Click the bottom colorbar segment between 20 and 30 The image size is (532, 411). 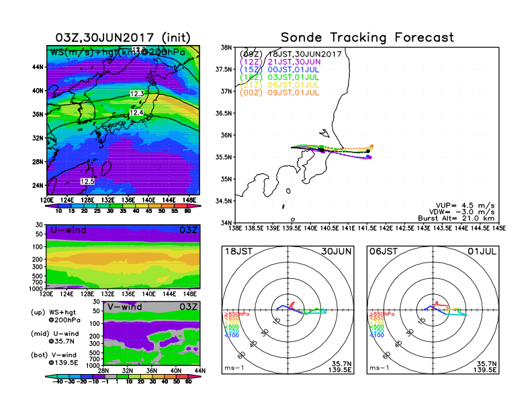[x=146, y=376]
